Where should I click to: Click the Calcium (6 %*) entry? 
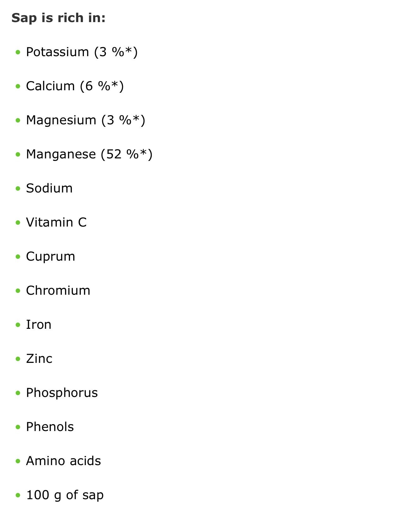click(x=75, y=86)
